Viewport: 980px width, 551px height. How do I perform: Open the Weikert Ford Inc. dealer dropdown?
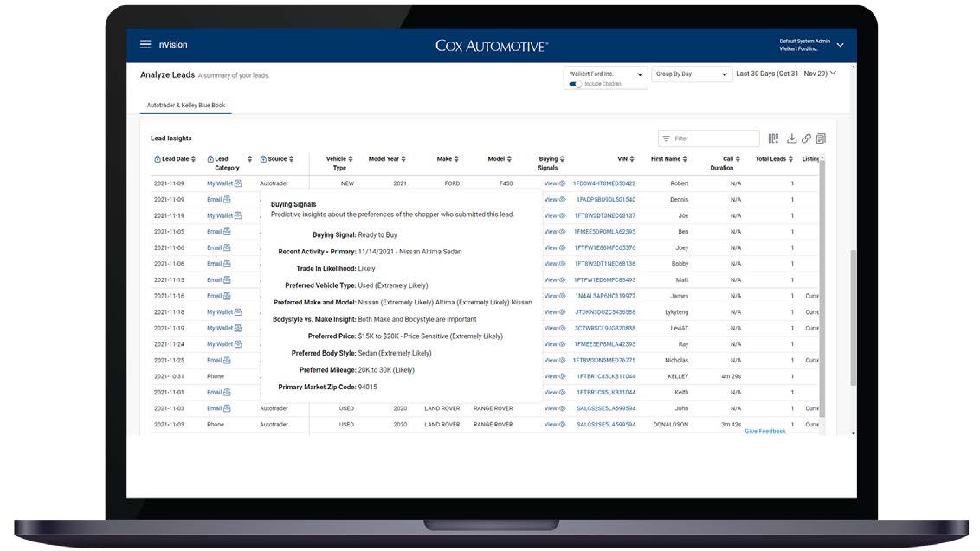[606, 74]
